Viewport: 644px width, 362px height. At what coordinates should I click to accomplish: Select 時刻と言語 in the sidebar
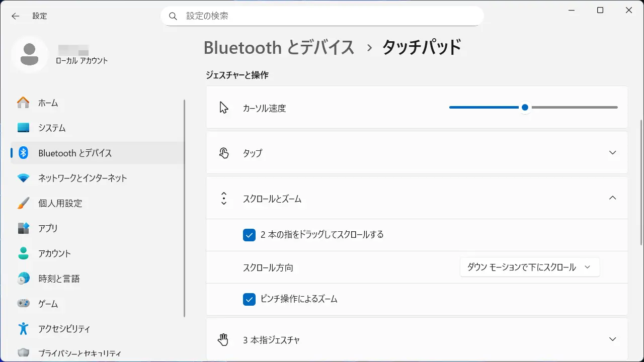point(59,279)
